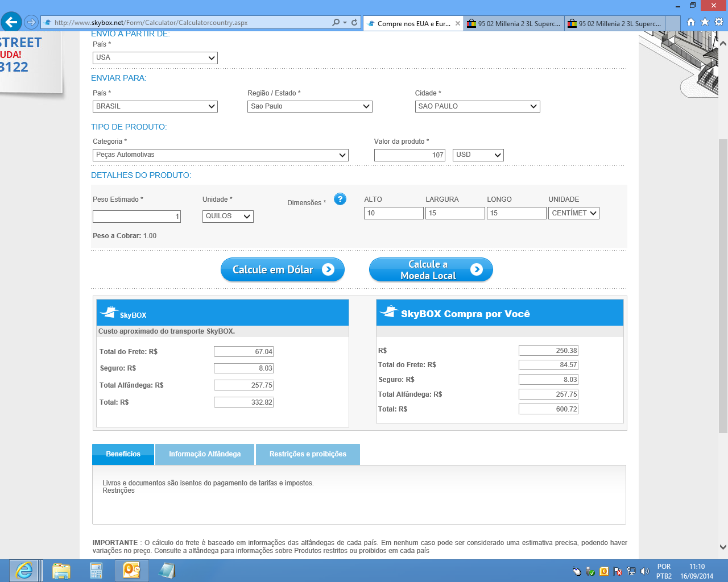Click the page vertical scrollbar thumb

(x=723, y=284)
